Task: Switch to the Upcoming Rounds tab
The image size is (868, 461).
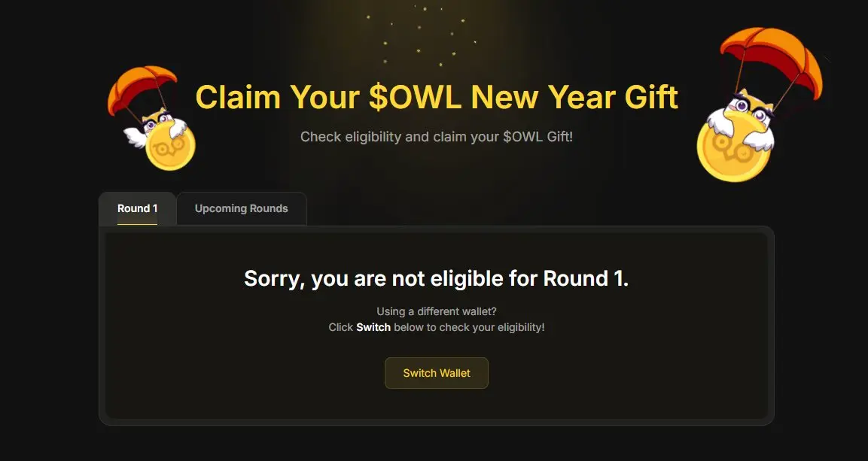Action: click(241, 208)
